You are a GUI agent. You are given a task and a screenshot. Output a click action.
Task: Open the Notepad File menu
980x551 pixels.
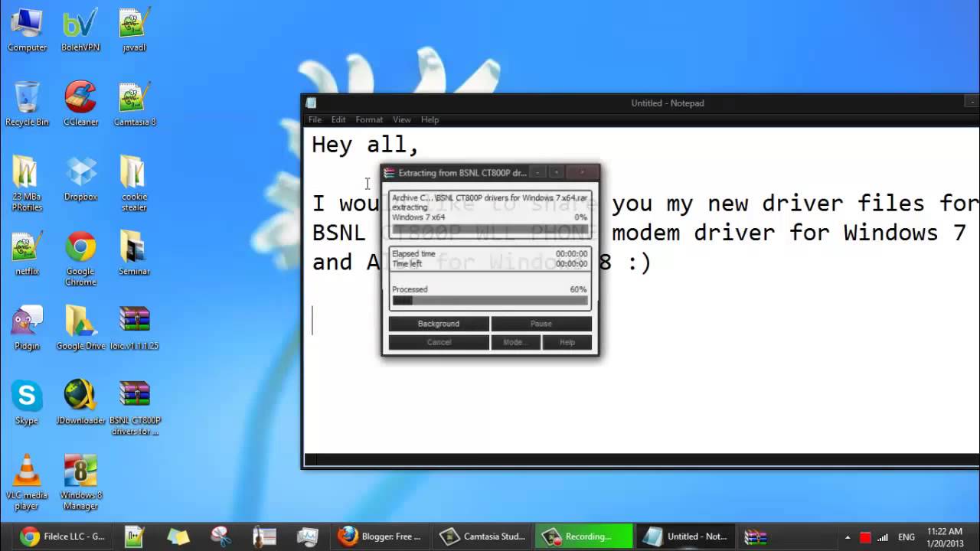(x=315, y=119)
